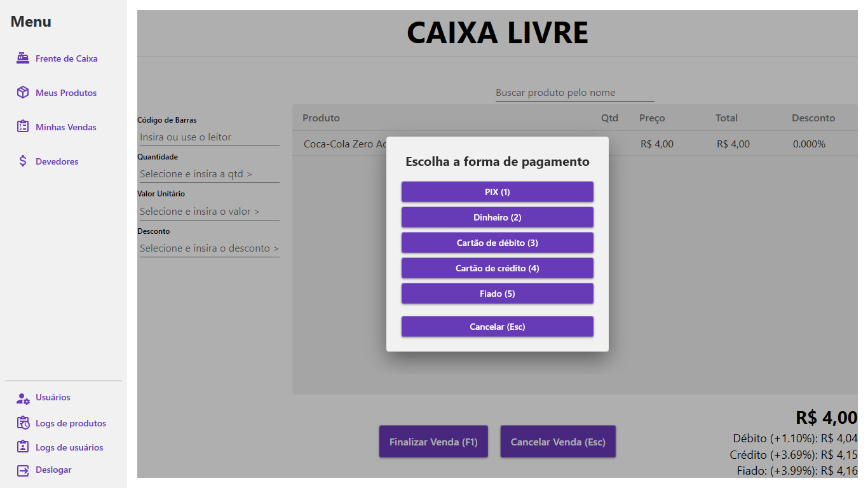
Task: Click the user gear icon for Usuários
Action: coord(23,398)
